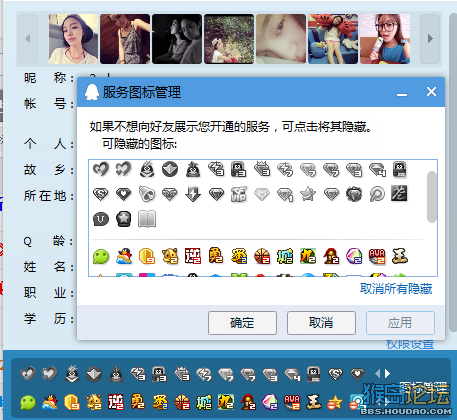Viewport: 457px width, 420px height.
Task: Page icon bar right with small white arrow
Action: coord(387,374)
